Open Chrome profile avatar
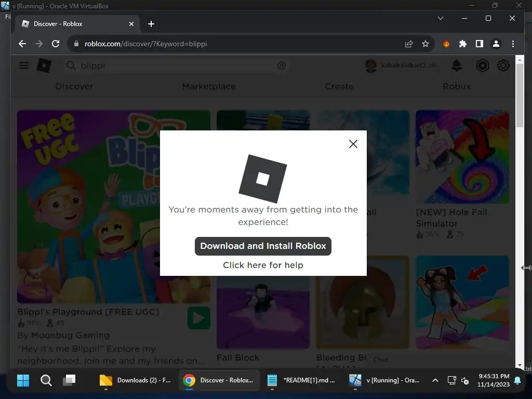This screenshot has height=399, width=532. (496, 44)
